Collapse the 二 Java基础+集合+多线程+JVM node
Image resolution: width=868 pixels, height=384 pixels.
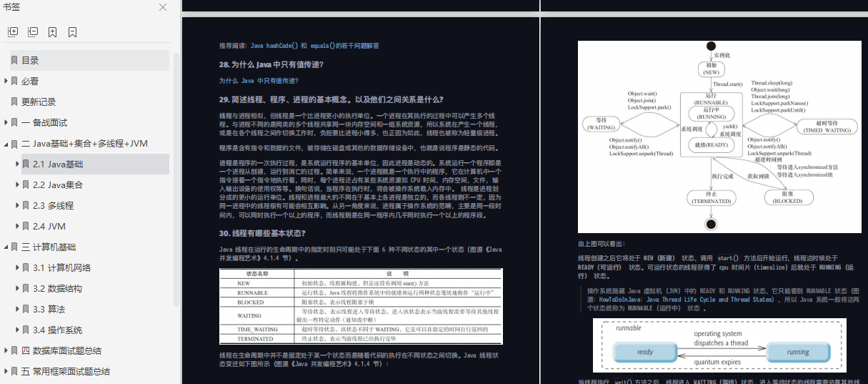click(6, 144)
